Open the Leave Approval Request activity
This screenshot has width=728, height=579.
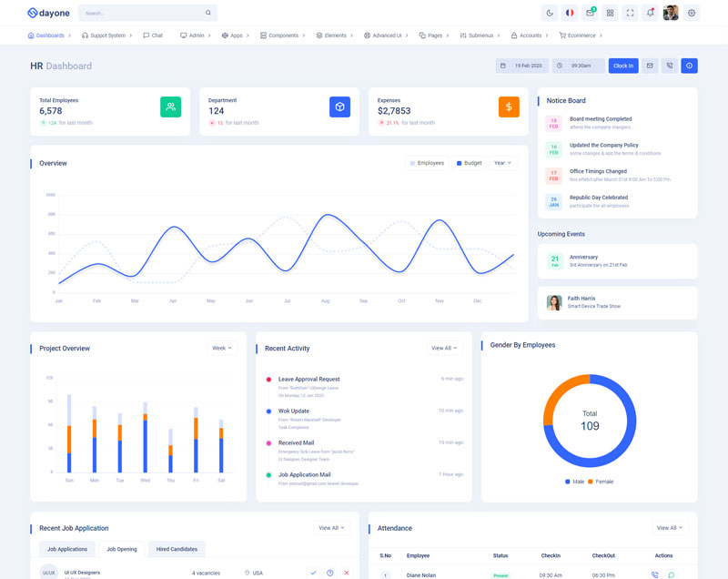click(x=308, y=379)
